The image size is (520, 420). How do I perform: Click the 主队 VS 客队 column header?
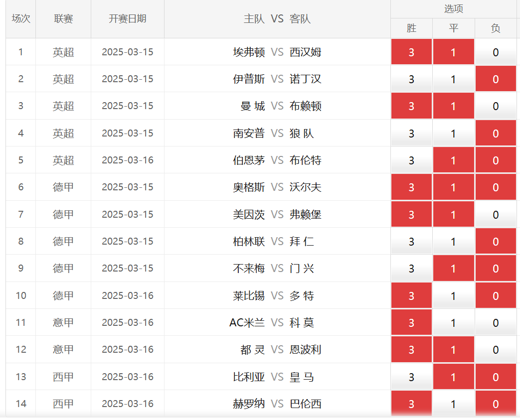[277, 18]
